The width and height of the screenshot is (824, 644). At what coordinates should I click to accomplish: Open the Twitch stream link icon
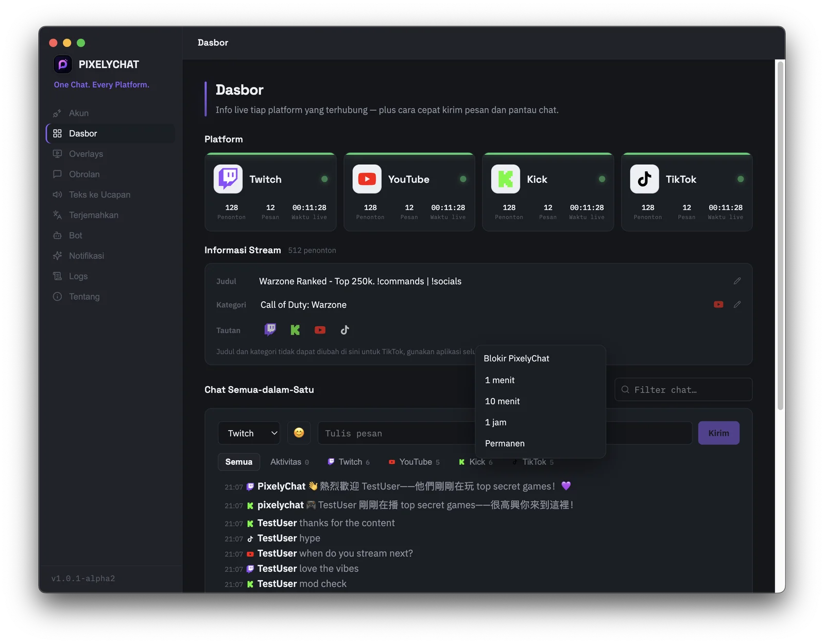pyautogui.click(x=270, y=330)
